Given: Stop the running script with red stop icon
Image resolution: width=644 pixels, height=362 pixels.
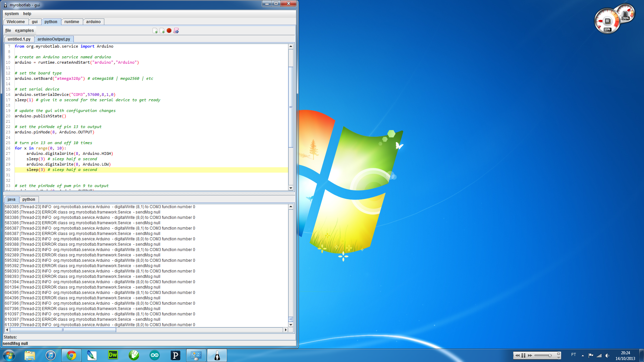Looking at the screenshot, I should tap(169, 31).
